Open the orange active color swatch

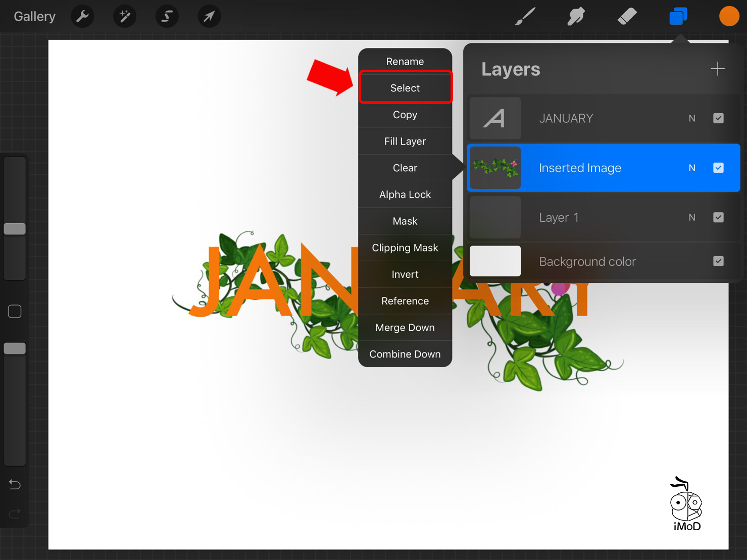(729, 17)
